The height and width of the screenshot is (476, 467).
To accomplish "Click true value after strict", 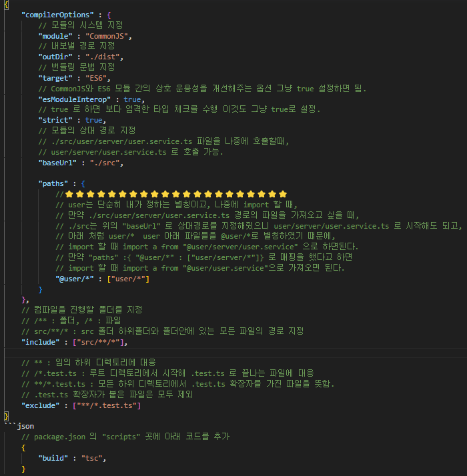I will [93, 120].
